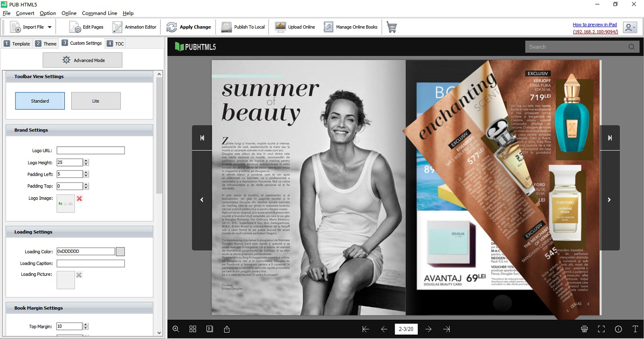Choose Publish To Local
The height and width of the screenshot is (339, 644).
[243, 27]
